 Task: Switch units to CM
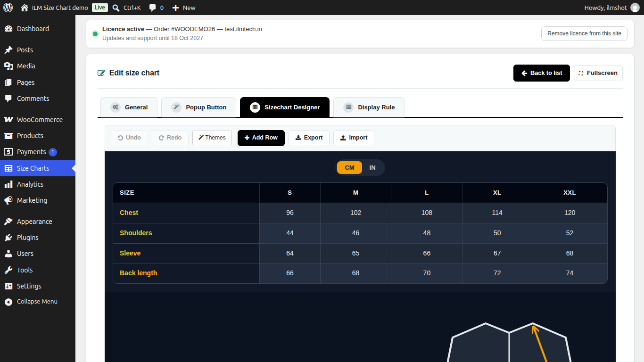click(349, 168)
